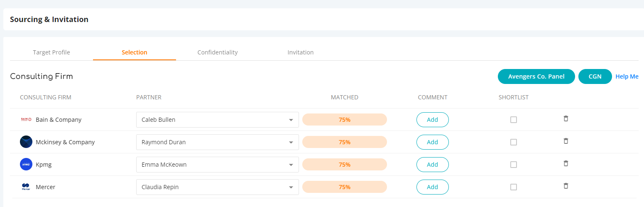This screenshot has width=644, height=207.
Task: Open the Emma McKeown partner dropdown
Action: click(218, 165)
